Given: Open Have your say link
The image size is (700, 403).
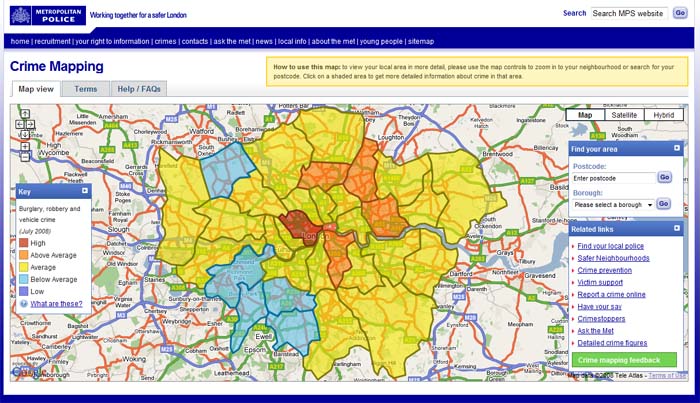Looking at the screenshot, I should click(x=599, y=306).
